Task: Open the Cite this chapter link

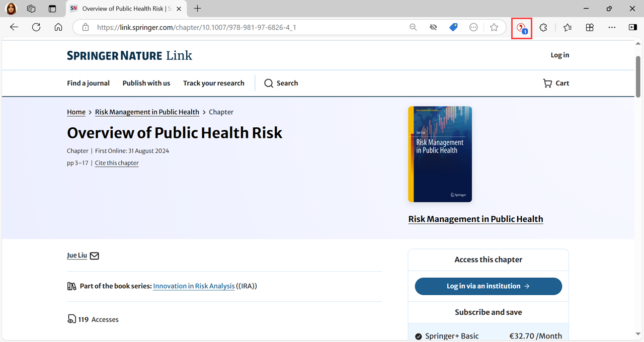Action: point(117,163)
